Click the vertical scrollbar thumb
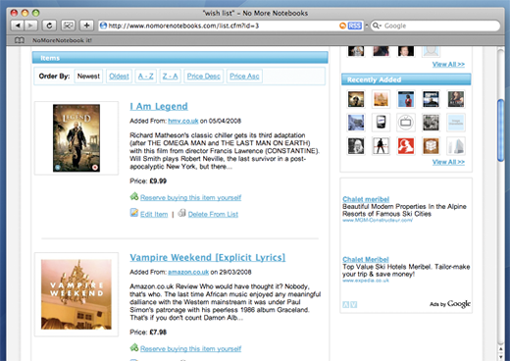510x361 pixels. [500, 130]
